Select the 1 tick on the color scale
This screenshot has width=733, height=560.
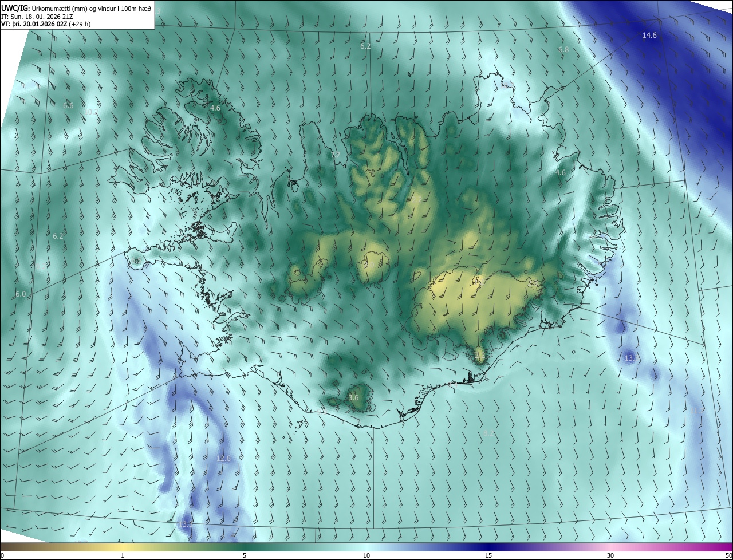coord(123,555)
